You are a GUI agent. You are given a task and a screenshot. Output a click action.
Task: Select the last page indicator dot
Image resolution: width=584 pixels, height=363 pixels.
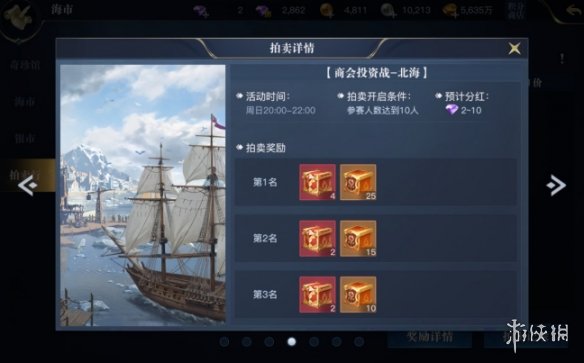[359, 341]
